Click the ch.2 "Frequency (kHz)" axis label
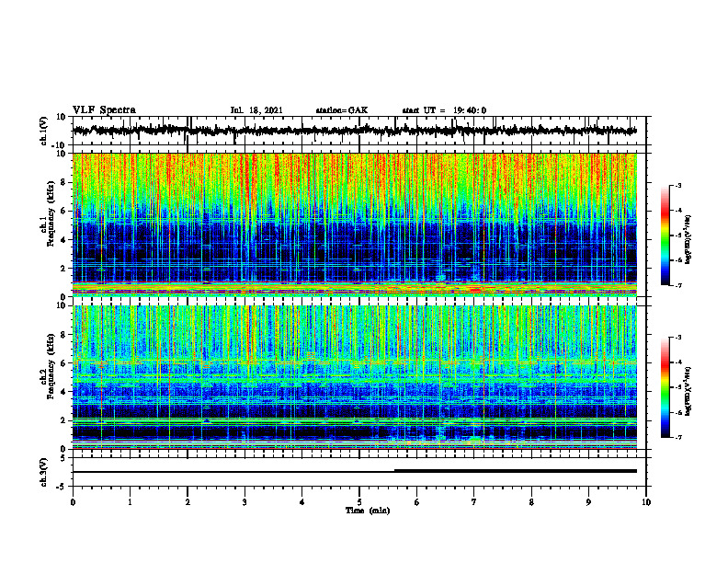This screenshot has width=728, height=563. [51, 366]
